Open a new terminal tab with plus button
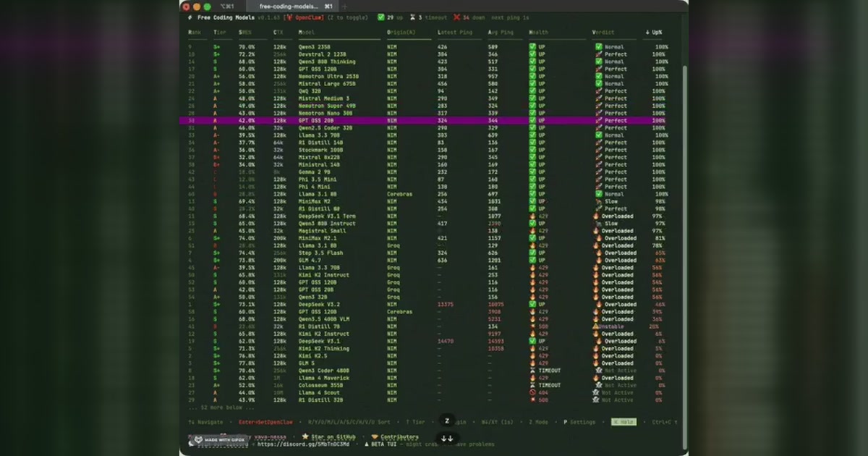 (x=345, y=6)
